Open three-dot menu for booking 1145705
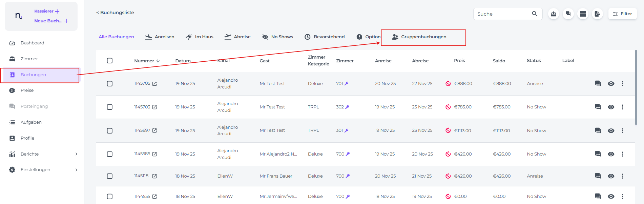This screenshot has width=644, height=204. coord(622,84)
